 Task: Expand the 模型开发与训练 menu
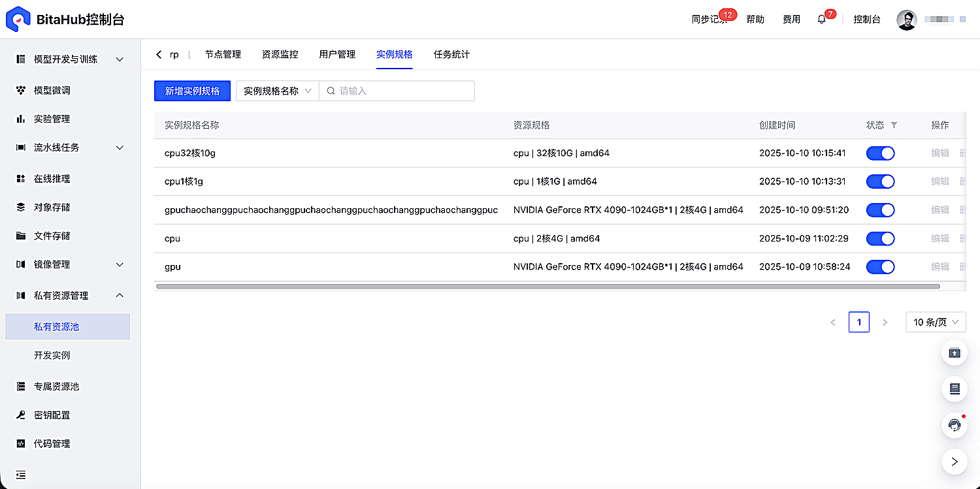[120, 59]
